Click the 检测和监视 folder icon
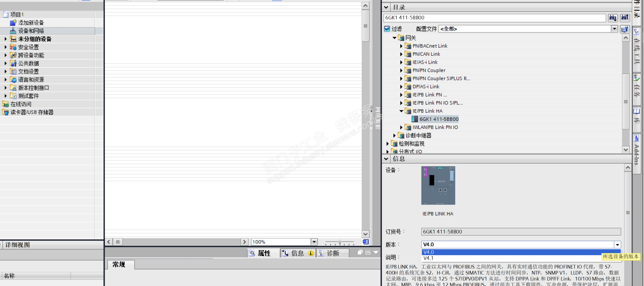The image size is (644, 286). [x=394, y=144]
